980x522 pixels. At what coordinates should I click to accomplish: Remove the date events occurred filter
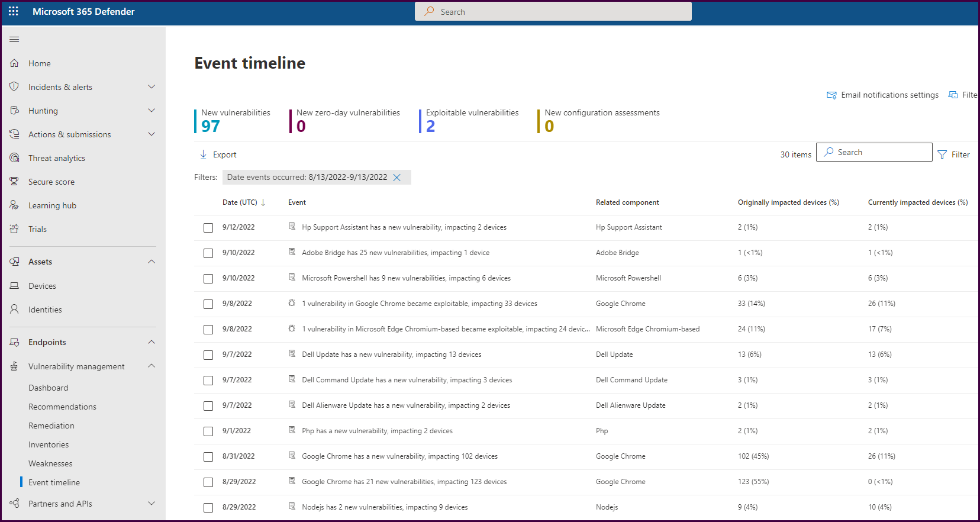[397, 178]
